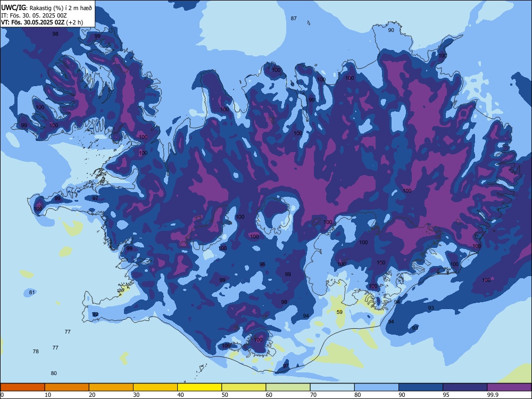The height and width of the screenshot is (399, 532).
Task: Click the '92' value on the southwest peninsula
Action: point(95,314)
